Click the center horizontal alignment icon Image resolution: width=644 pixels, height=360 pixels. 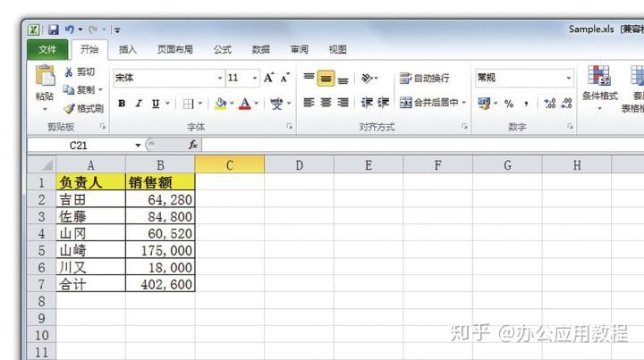(326, 103)
